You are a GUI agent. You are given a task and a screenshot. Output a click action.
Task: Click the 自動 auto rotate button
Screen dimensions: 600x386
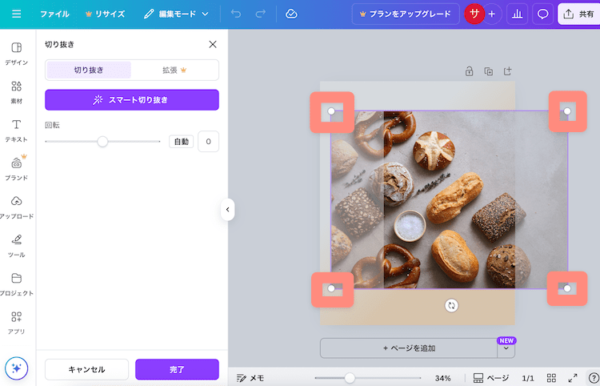point(181,142)
